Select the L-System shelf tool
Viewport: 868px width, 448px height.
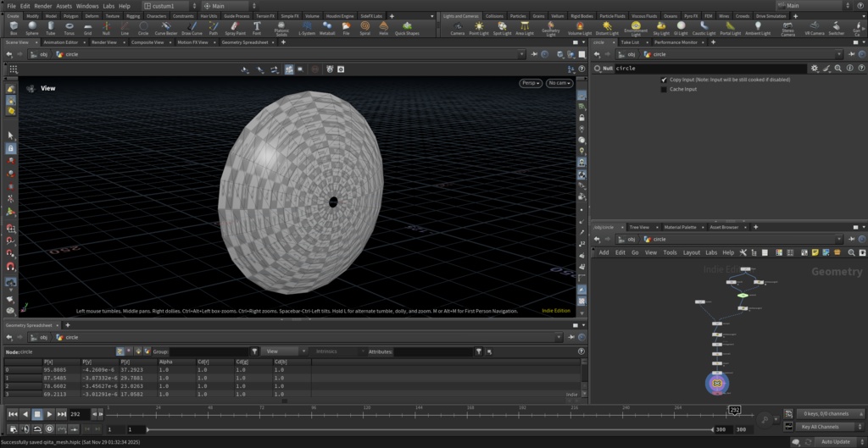pyautogui.click(x=307, y=28)
